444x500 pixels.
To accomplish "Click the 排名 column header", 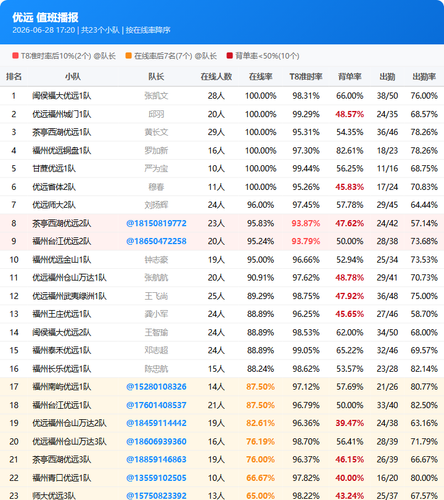I will 14,77.
